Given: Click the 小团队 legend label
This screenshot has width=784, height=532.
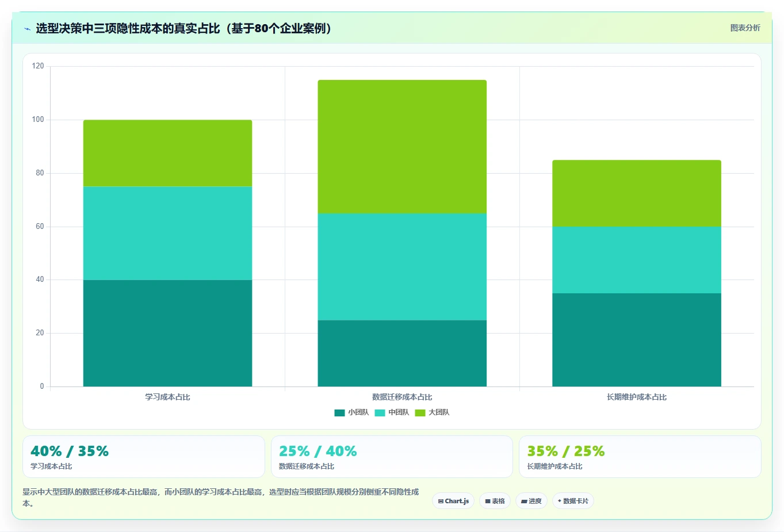Looking at the screenshot, I should [358, 412].
